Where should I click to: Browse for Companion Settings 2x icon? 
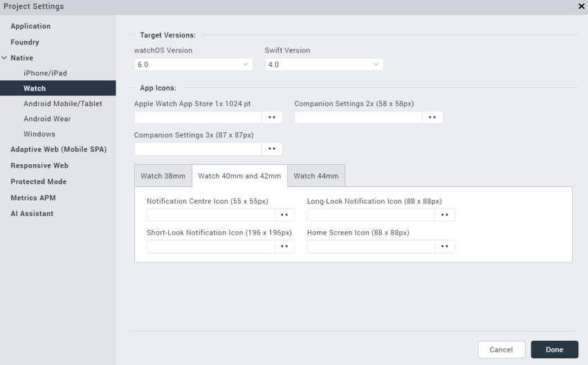click(x=432, y=118)
